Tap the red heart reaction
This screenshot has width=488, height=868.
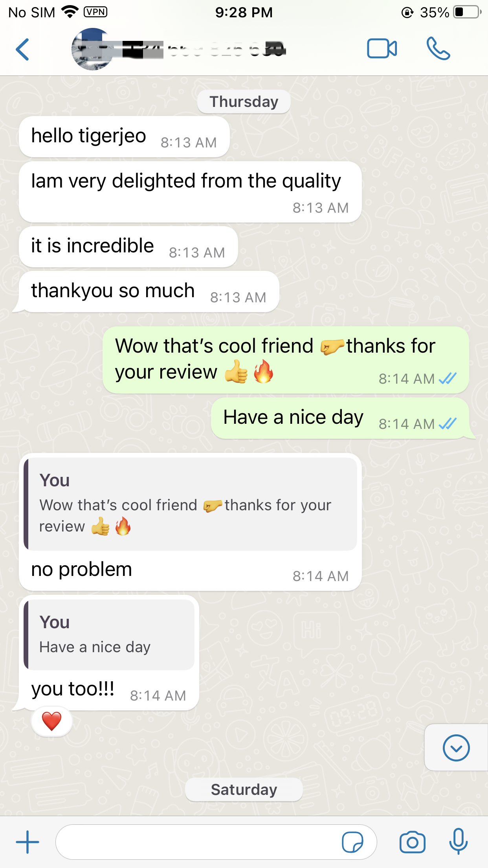52,721
